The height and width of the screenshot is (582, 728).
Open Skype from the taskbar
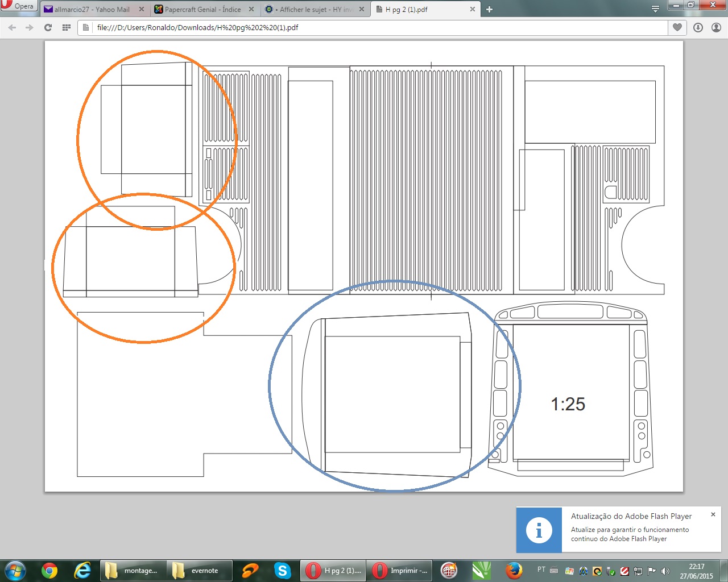[x=282, y=570]
